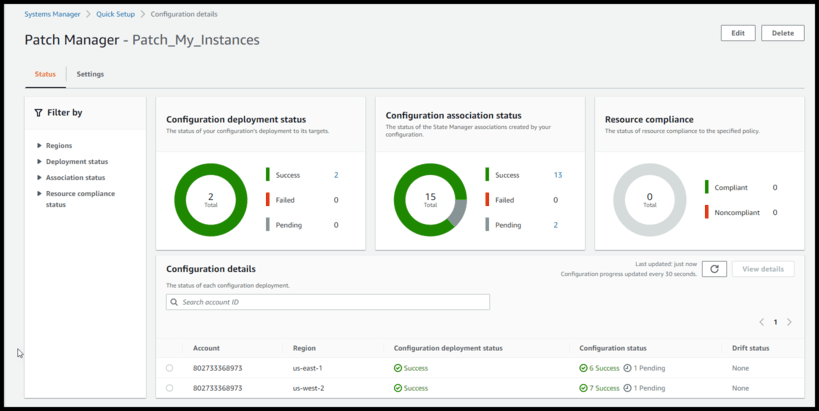Screen dimensions: 819x411
Task: Open Systems Manager breadcrumb link
Action: coord(52,14)
